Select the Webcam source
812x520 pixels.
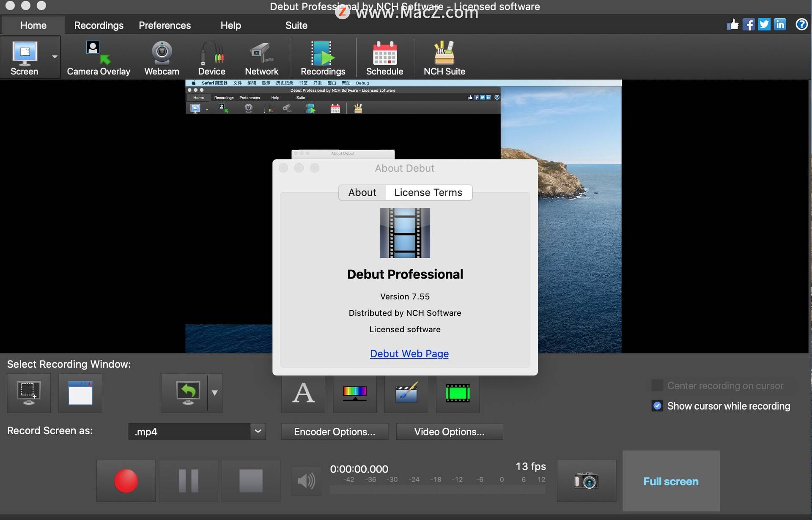tap(162, 57)
